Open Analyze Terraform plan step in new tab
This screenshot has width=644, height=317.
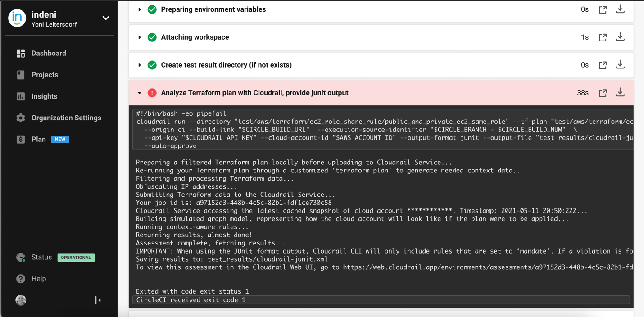(x=603, y=93)
